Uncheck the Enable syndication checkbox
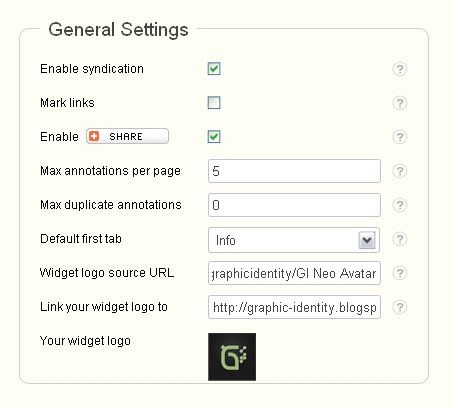This screenshot has width=453, height=407. point(214,69)
